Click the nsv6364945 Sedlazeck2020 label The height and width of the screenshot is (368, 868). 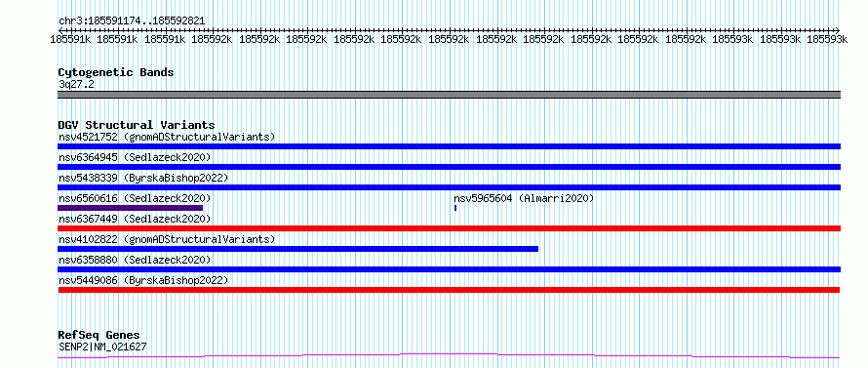135,157
